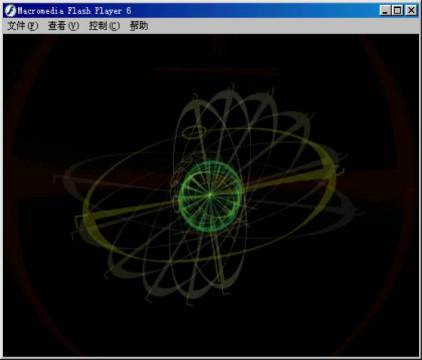
Task: Open the 文件(F) menu
Action: [23, 26]
